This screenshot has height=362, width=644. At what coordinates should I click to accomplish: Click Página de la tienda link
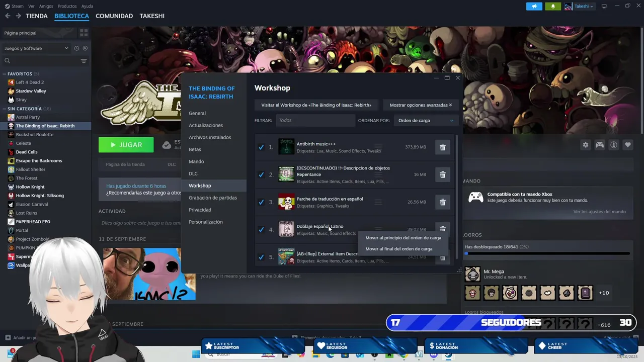(125, 164)
